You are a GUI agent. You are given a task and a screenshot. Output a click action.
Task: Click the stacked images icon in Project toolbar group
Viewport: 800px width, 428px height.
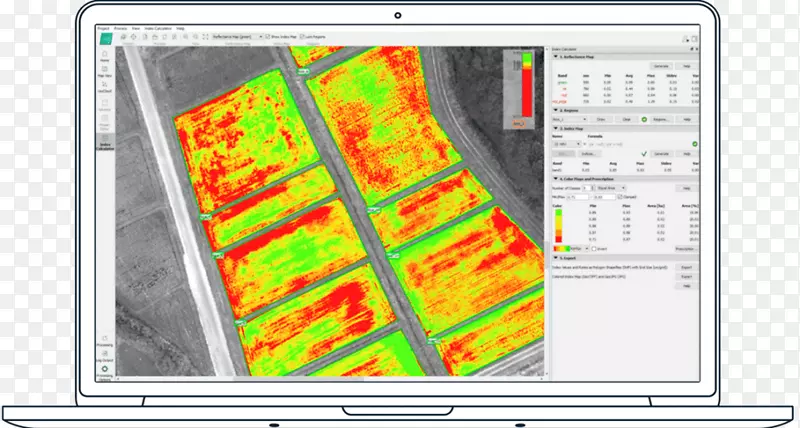coord(123,37)
